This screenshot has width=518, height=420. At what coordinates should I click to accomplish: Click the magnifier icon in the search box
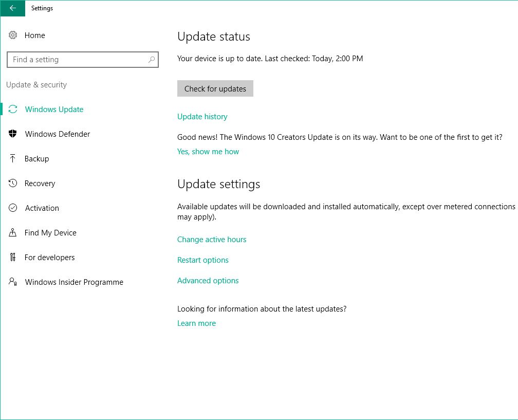point(151,60)
